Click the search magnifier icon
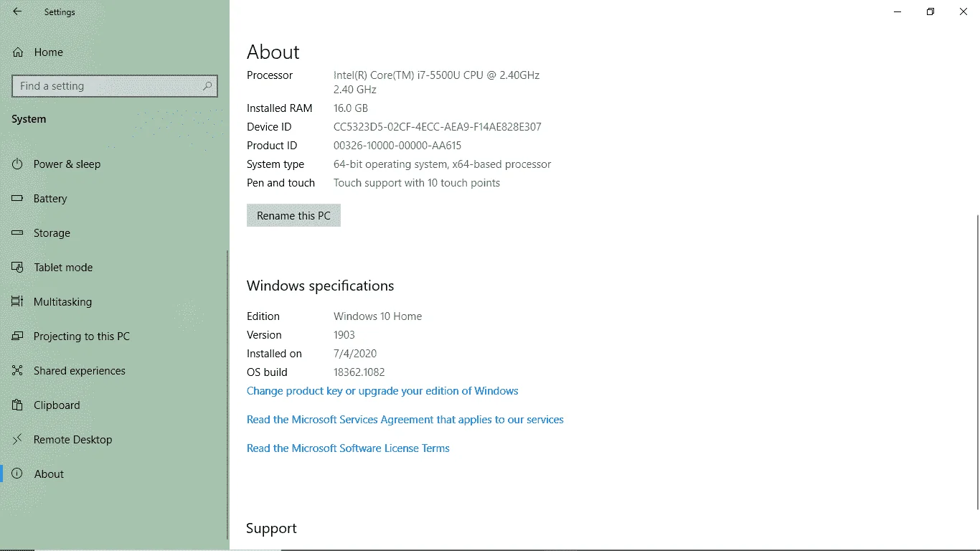This screenshot has height=551, width=980. [x=207, y=86]
